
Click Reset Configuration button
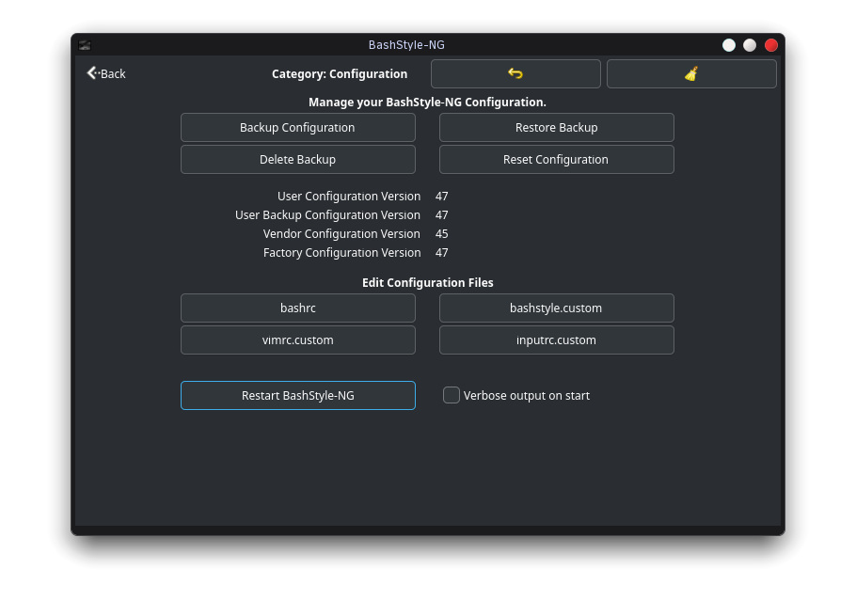[x=556, y=159]
